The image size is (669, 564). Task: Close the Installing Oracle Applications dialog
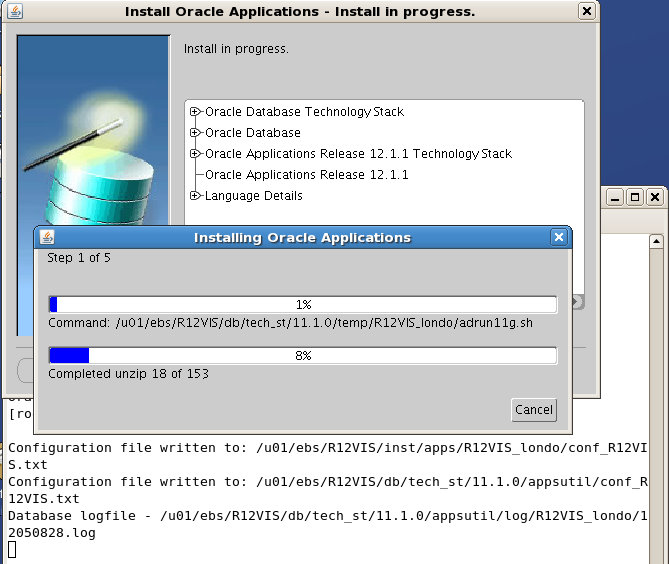tap(559, 237)
